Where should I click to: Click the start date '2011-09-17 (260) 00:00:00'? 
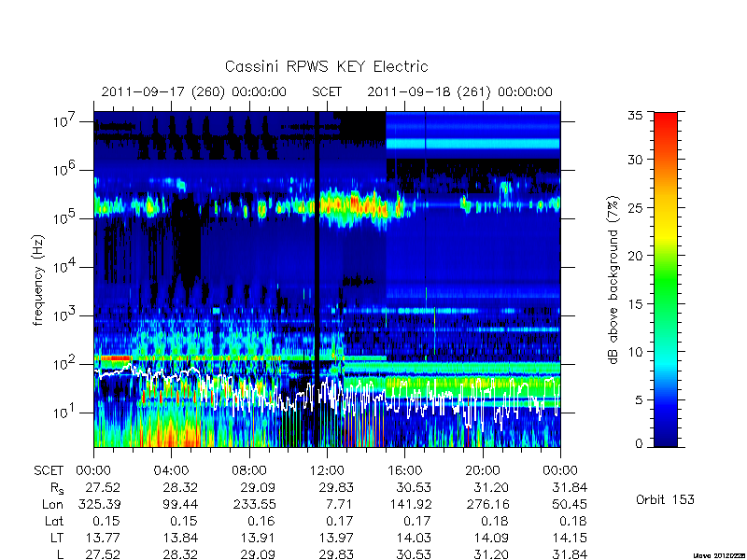coord(194,91)
